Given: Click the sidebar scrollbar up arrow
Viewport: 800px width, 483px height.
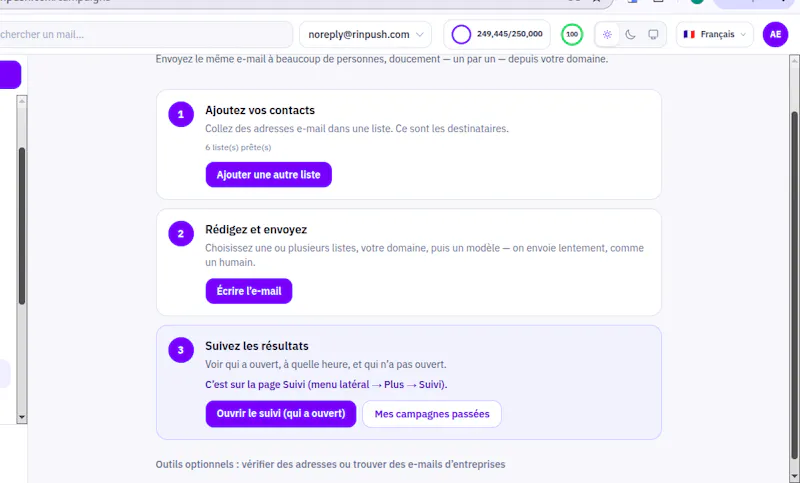Looking at the screenshot, I should (21, 101).
